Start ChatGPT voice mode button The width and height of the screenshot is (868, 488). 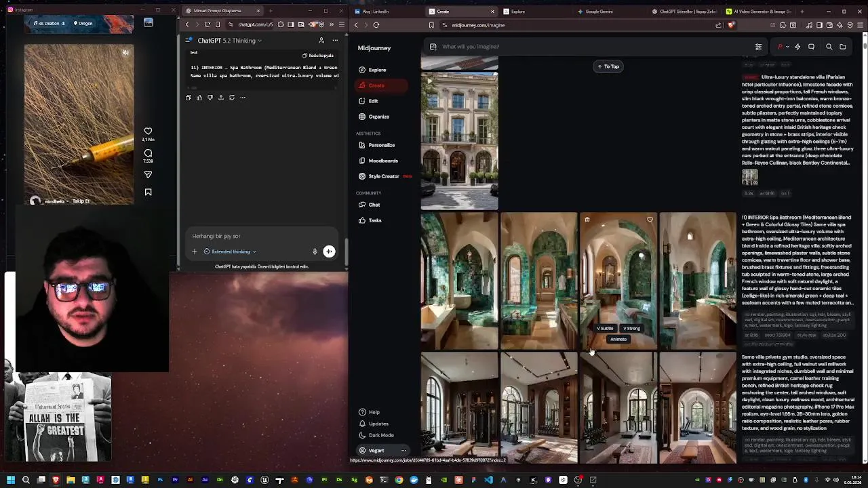click(329, 251)
